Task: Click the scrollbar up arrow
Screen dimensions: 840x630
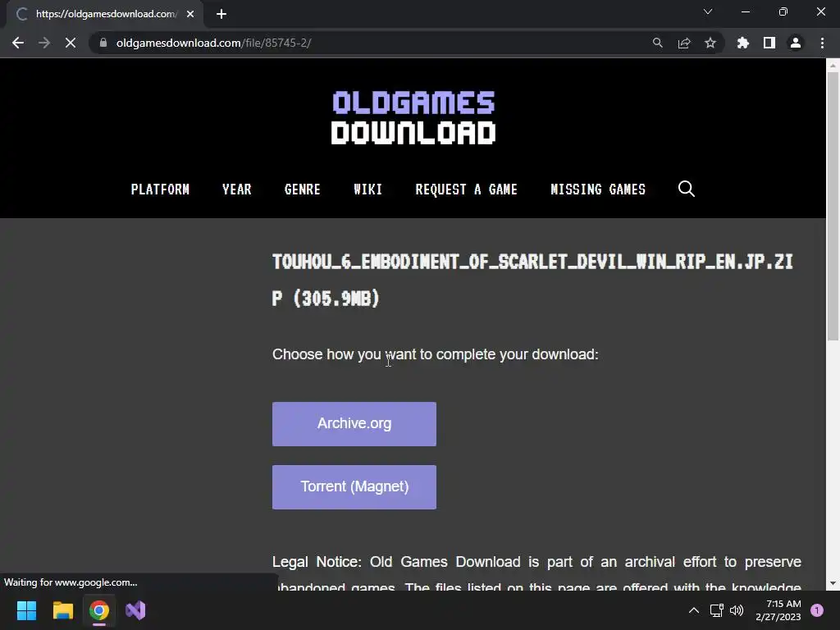Action: tap(833, 66)
